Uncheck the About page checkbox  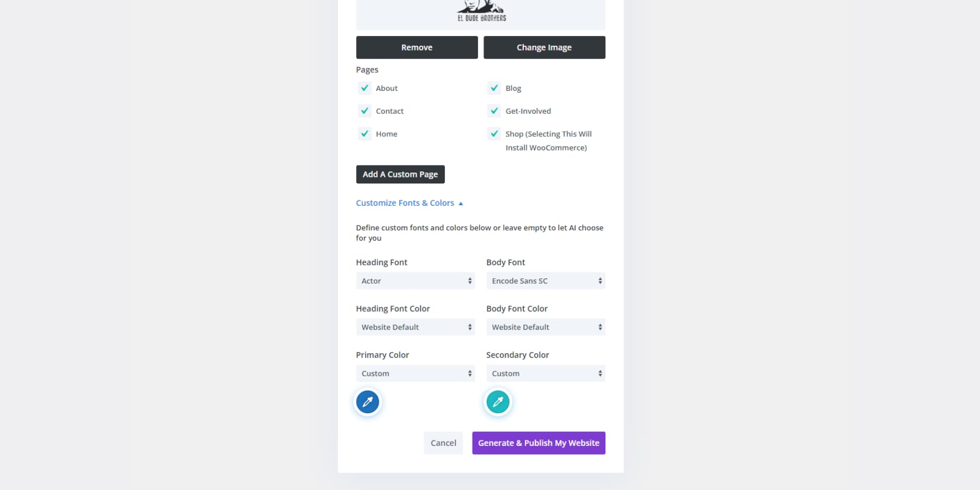[x=364, y=88]
